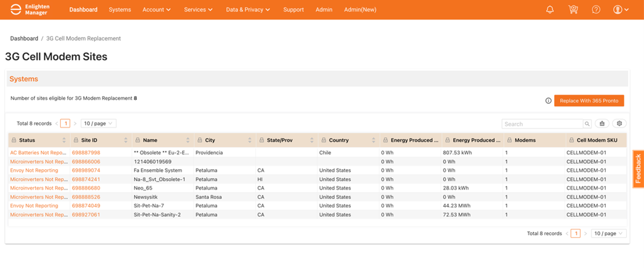Sort by State/Prov column arrows
The image size is (644, 268).
tap(312, 140)
